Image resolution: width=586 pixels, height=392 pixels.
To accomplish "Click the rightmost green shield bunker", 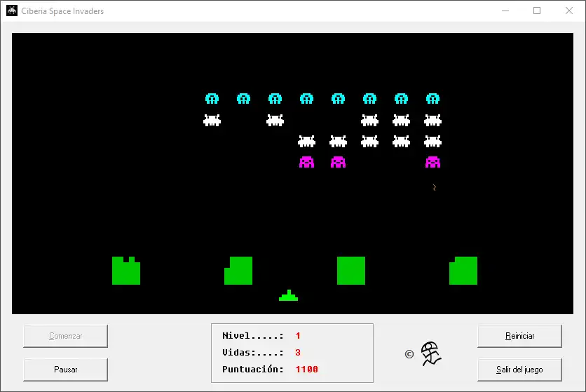I will [x=463, y=271].
